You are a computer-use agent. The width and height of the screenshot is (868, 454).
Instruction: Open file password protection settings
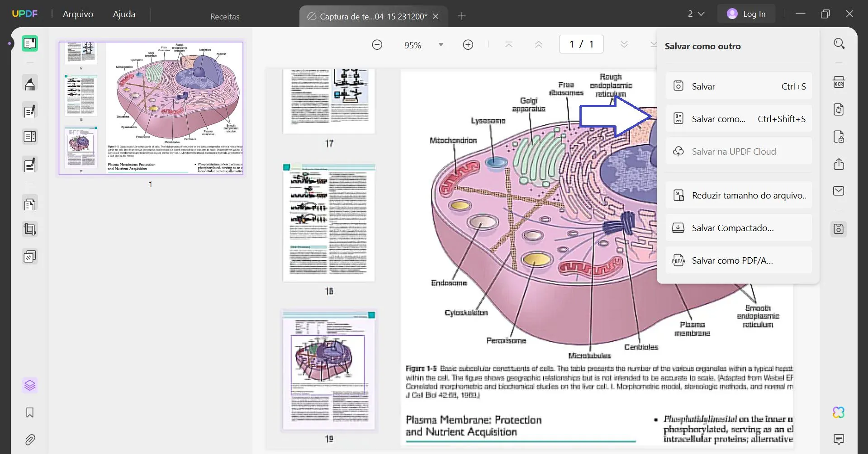pos(840,136)
